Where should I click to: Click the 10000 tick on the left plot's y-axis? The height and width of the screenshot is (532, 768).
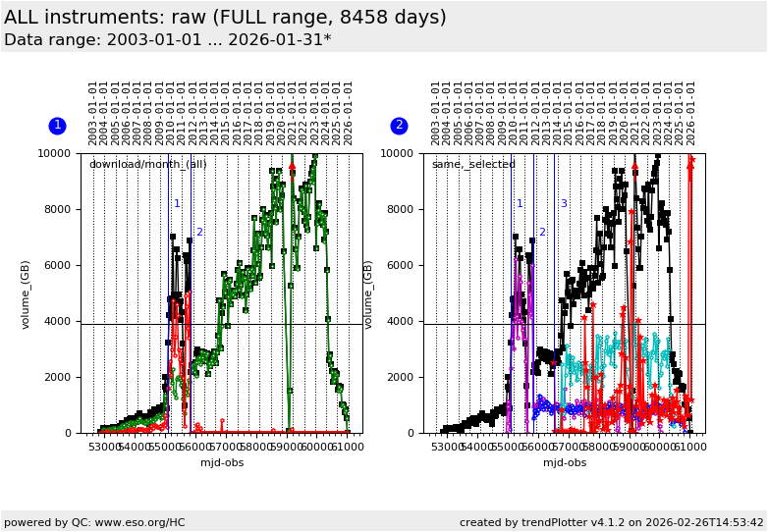(56, 154)
